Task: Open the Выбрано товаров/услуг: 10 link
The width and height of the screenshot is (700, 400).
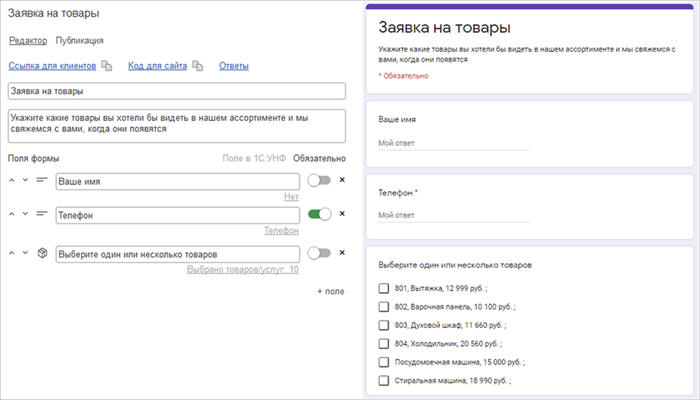Action: (x=243, y=270)
